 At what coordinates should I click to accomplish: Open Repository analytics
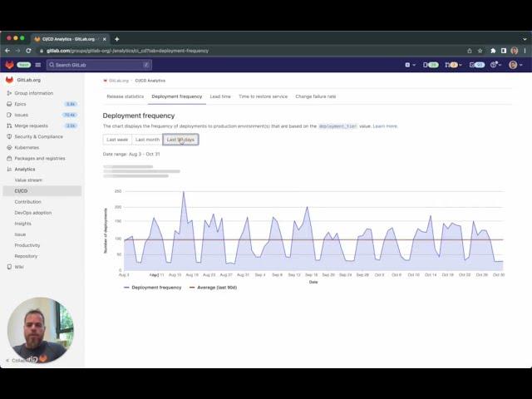point(26,256)
